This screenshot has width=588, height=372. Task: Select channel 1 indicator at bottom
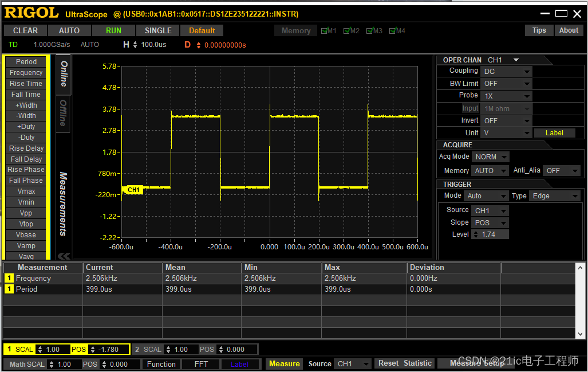[9, 350]
